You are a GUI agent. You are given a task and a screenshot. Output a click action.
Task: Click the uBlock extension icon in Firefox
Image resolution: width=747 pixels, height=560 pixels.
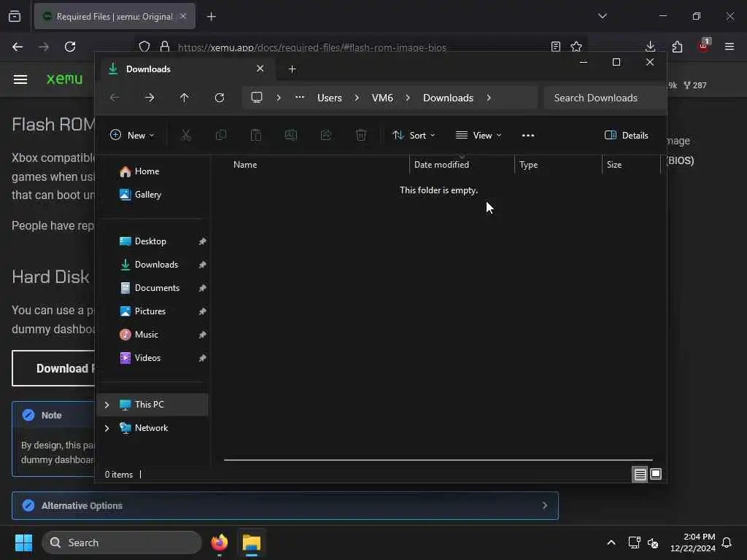704,46
